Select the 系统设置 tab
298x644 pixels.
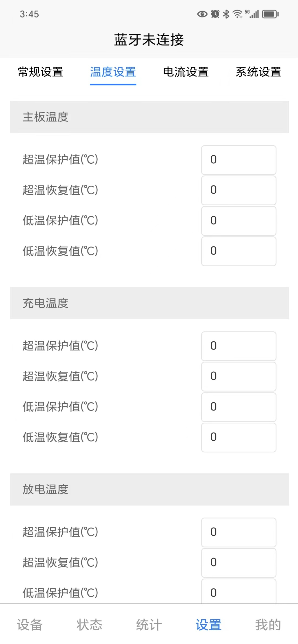coord(258,72)
